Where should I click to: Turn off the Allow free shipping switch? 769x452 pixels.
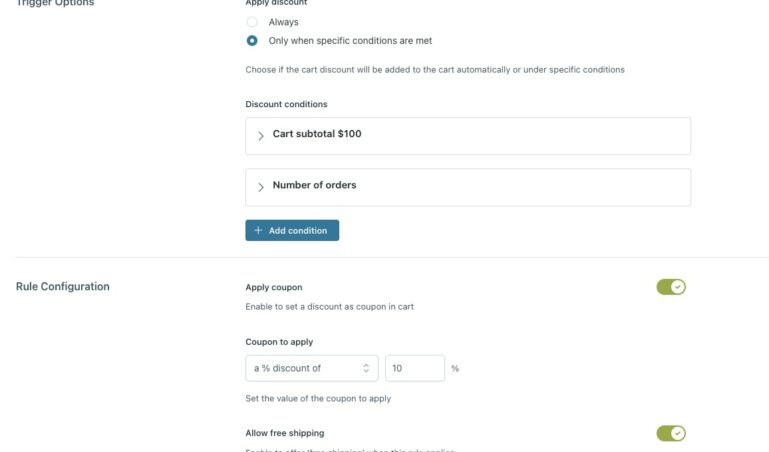670,433
